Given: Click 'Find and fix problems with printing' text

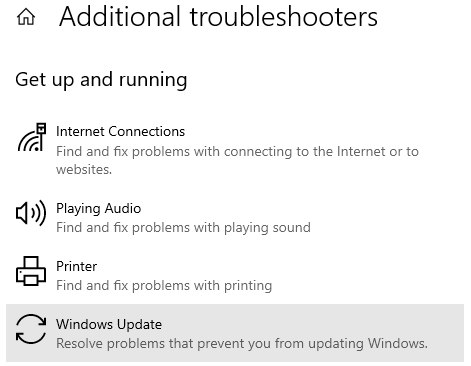Looking at the screenshot, I should (164, 286).
